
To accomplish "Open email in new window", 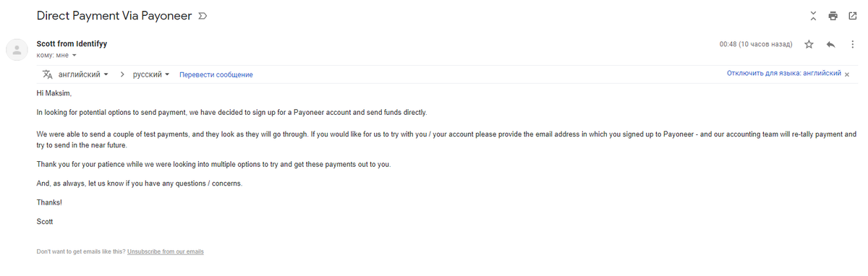I will [x=852, y=16].
